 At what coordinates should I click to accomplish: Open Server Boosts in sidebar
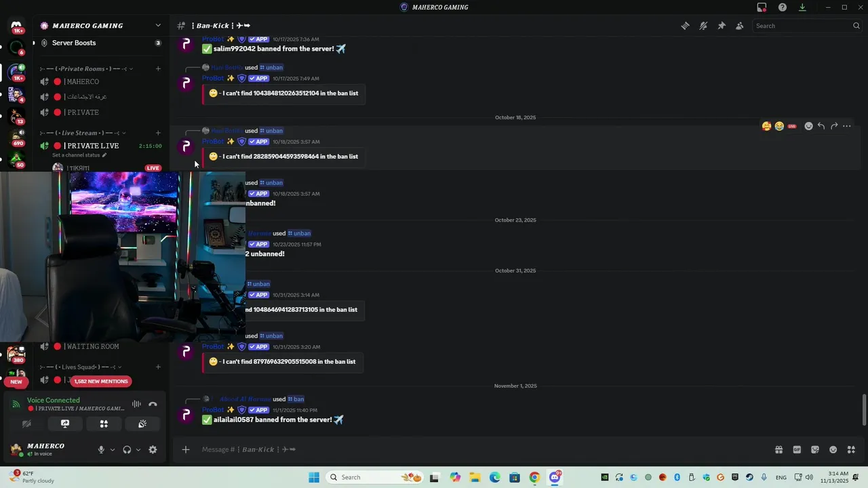(x=100, y=43)
